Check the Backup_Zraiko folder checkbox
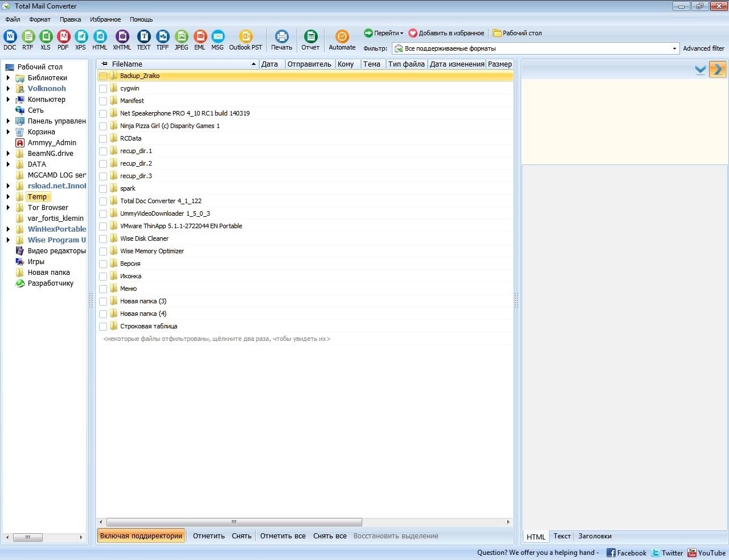Screen dimensions: 729x560 click(103, 76)
